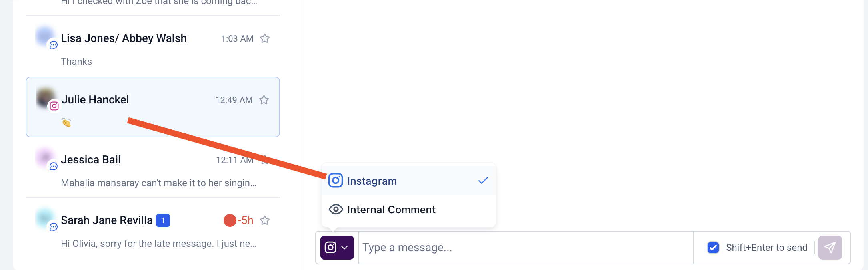
Task: Click the Type a message input field
Action: point(526,248)
